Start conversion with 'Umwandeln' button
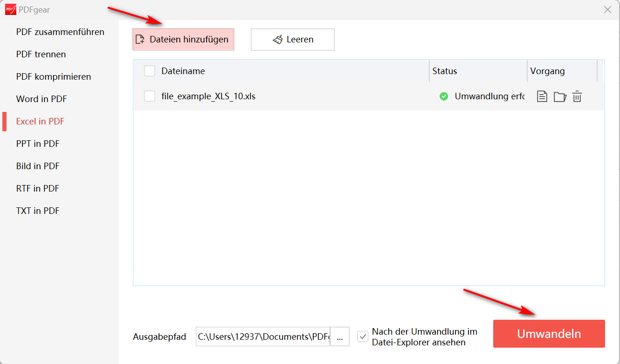 [x=549, y=334]
